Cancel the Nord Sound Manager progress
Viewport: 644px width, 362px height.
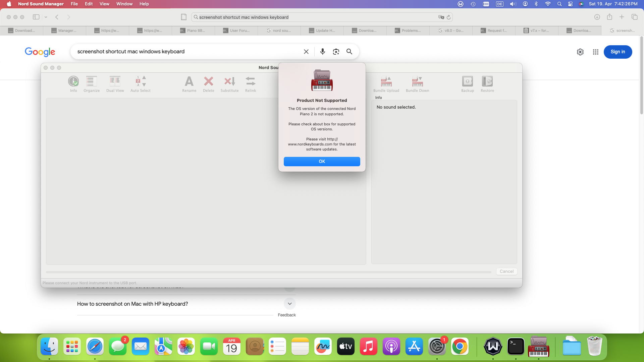tap(506, 271)
